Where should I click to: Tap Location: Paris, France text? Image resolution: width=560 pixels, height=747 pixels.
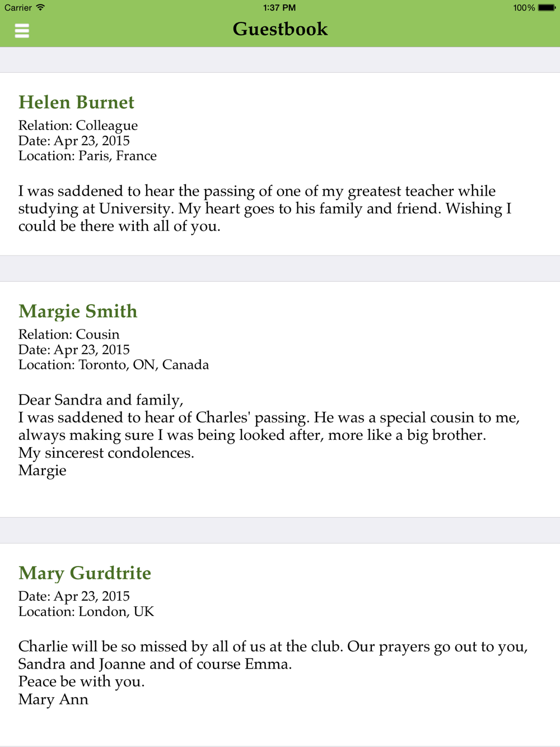[87, 156]
